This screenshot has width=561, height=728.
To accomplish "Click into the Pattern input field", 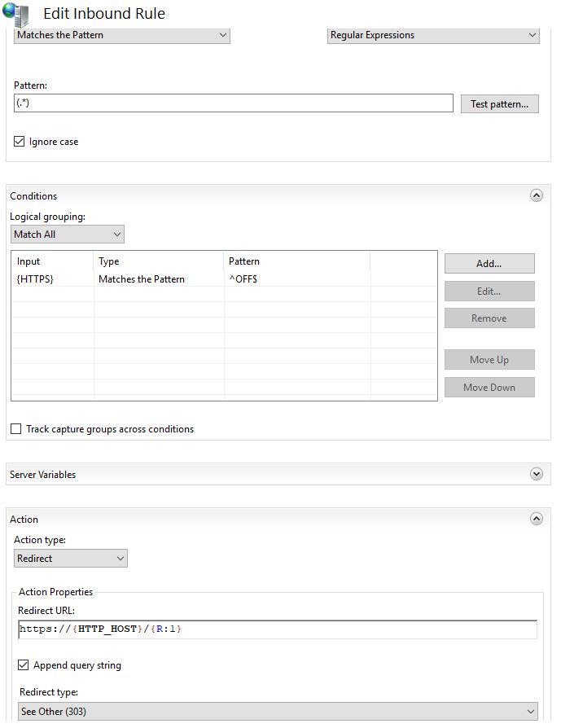I will [234, 103].
